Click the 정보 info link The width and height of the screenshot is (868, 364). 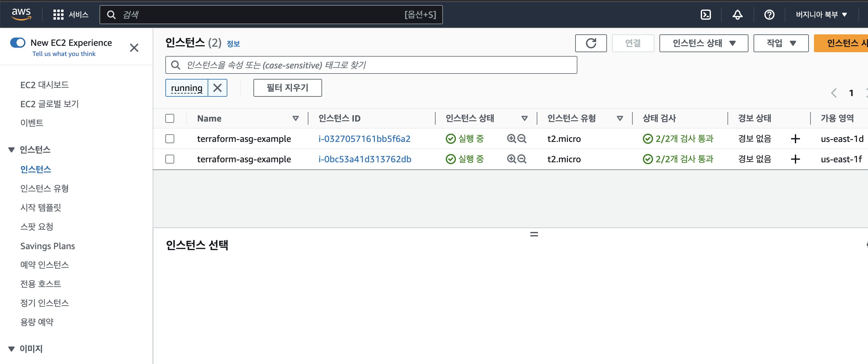click(233, 44)
